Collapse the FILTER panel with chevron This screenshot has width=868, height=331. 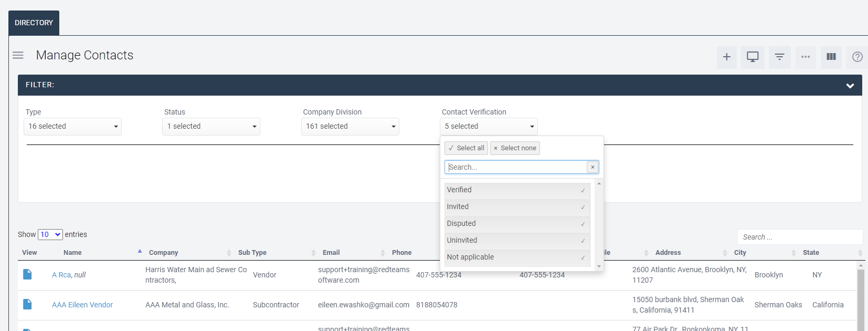point(850,85)
